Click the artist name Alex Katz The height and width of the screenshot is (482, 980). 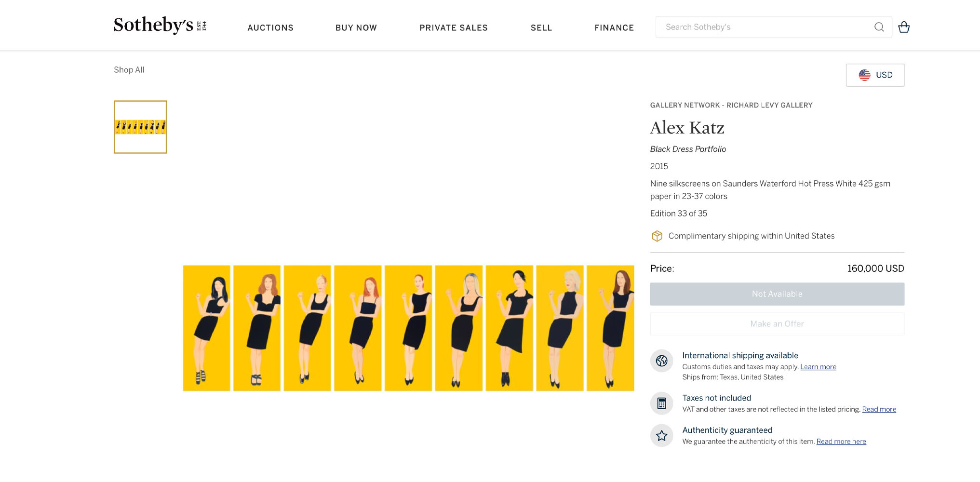687,128
